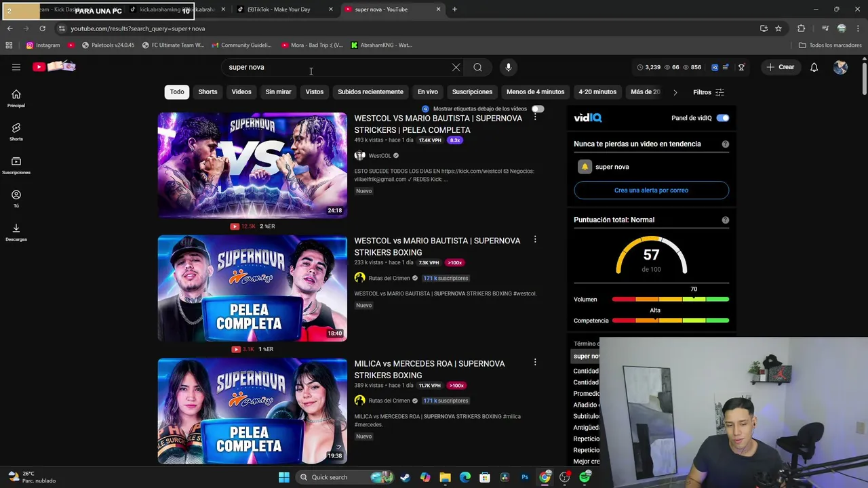Open vidIQ list icon beside IQ badge
This screenshot has width=868, height=488.
click(726, 67)
